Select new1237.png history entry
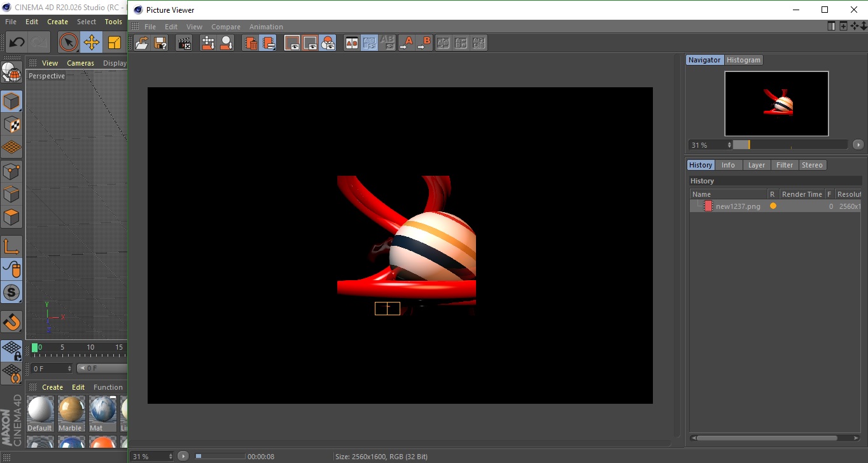This screenshot has height=463, width=868. coord(775,206)
